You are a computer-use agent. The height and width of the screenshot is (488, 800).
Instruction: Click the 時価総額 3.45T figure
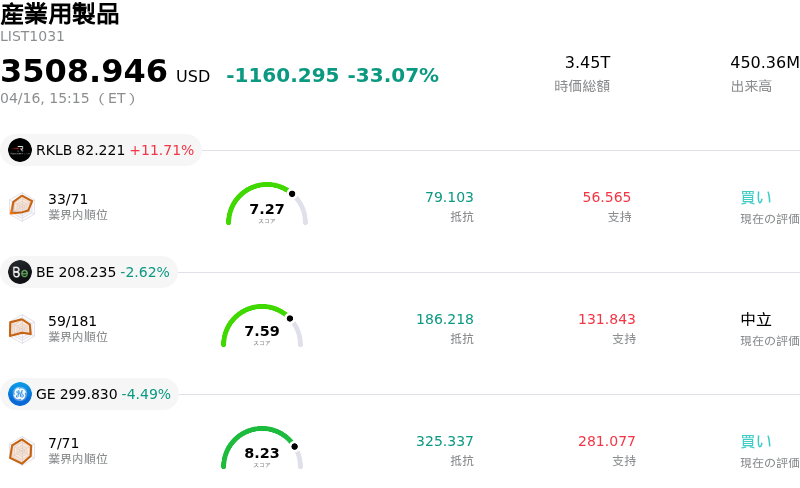point(587,63)
